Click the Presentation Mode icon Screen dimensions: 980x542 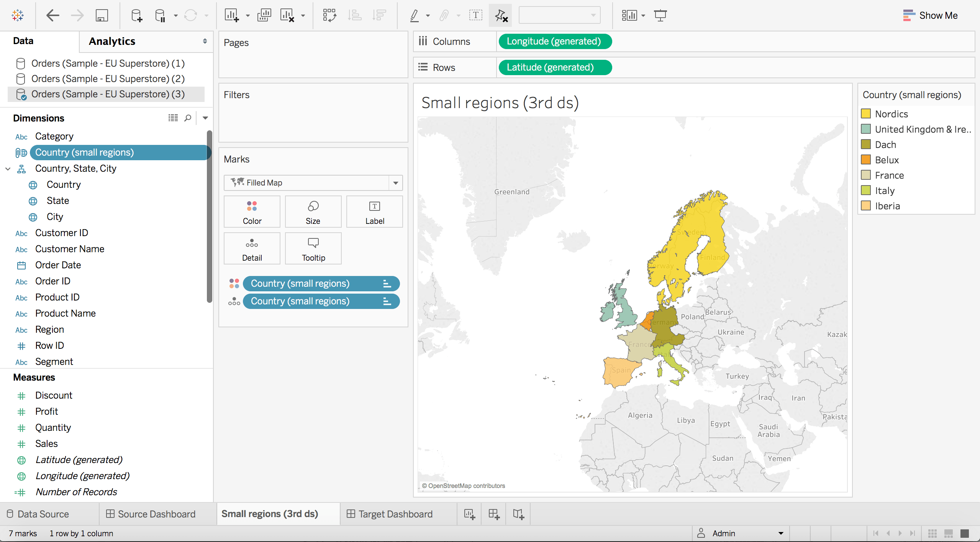(660, 16)
